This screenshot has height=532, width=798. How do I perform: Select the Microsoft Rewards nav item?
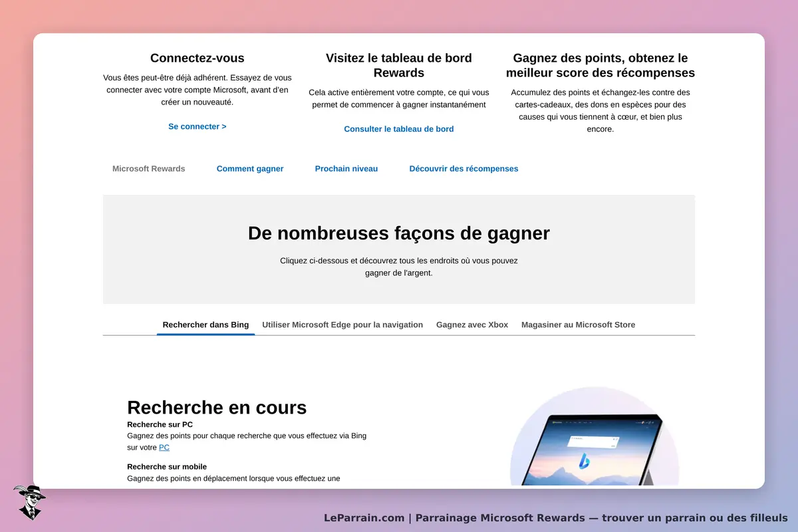149,169
